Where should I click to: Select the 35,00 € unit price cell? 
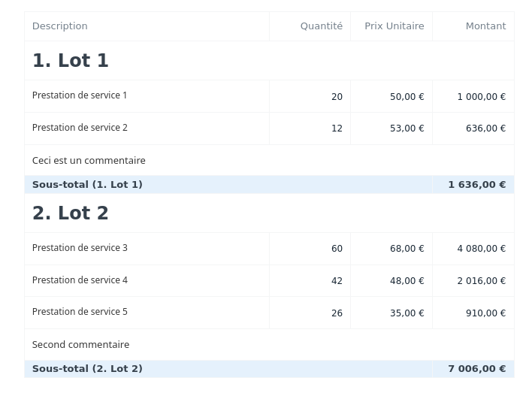(407, 313)
